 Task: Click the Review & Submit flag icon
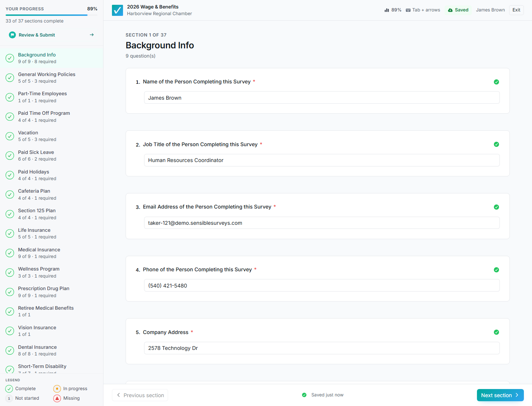click(x=12, y=35)
